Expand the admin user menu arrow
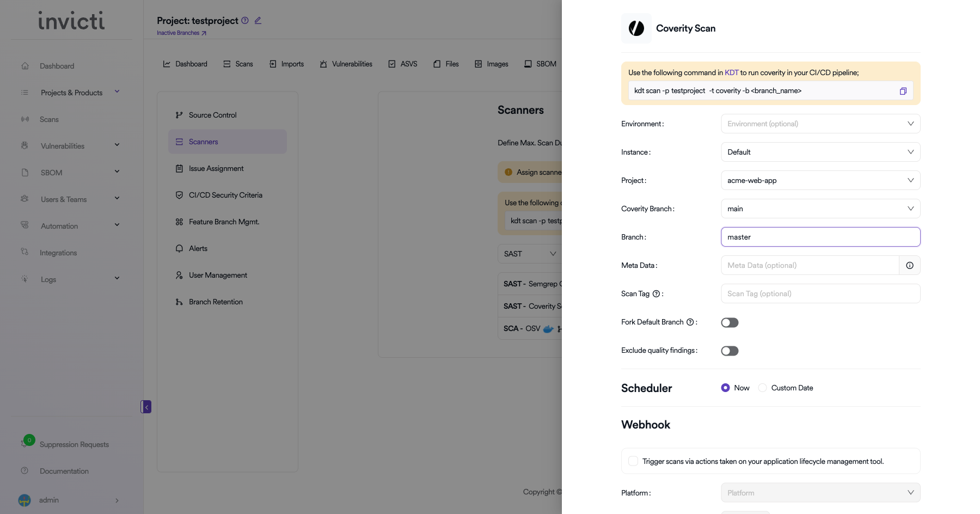980x514 pixels. pyautogui.click(x=117, y=500)
